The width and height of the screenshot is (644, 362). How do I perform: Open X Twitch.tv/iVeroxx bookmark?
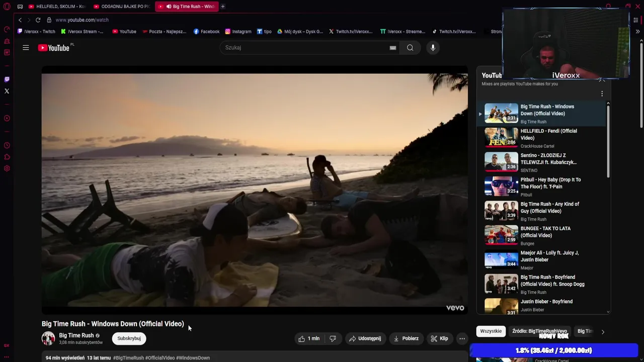pyautogui.click(x=351, y=31)
